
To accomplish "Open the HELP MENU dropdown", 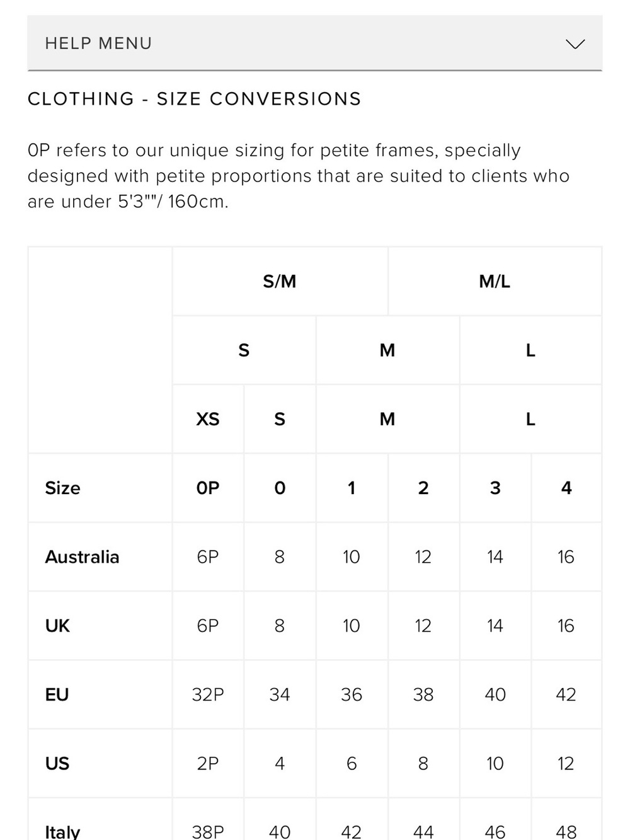I will 314,43.
